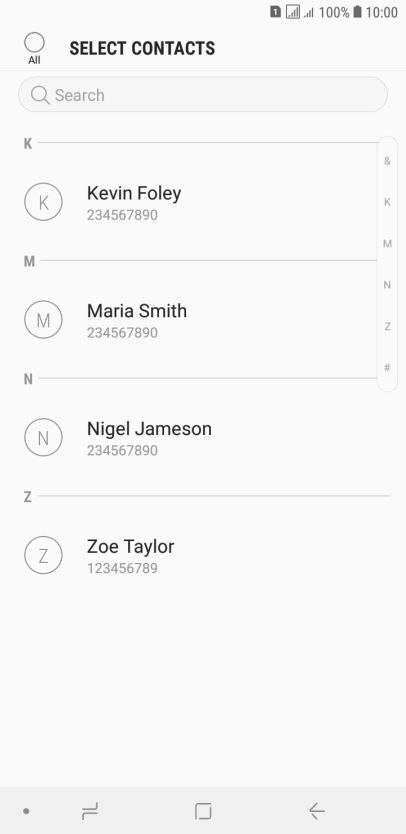The image size is (406, 834).
Task: Jump to # in the index bar
Action: tap(387, 368)
